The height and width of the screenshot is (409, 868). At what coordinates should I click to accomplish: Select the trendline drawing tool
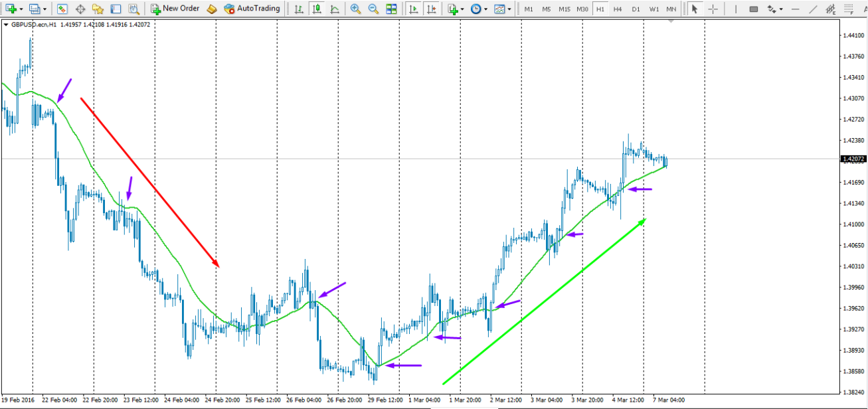coord(814,9)
